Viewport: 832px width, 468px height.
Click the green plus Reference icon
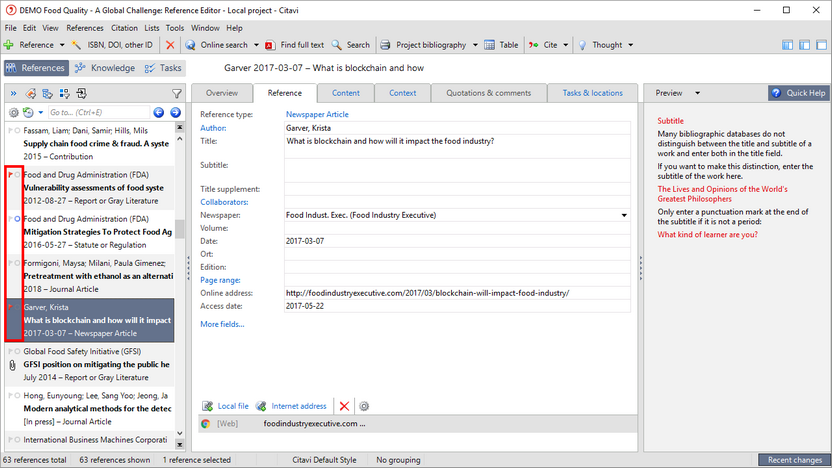(x=8, y=45)
